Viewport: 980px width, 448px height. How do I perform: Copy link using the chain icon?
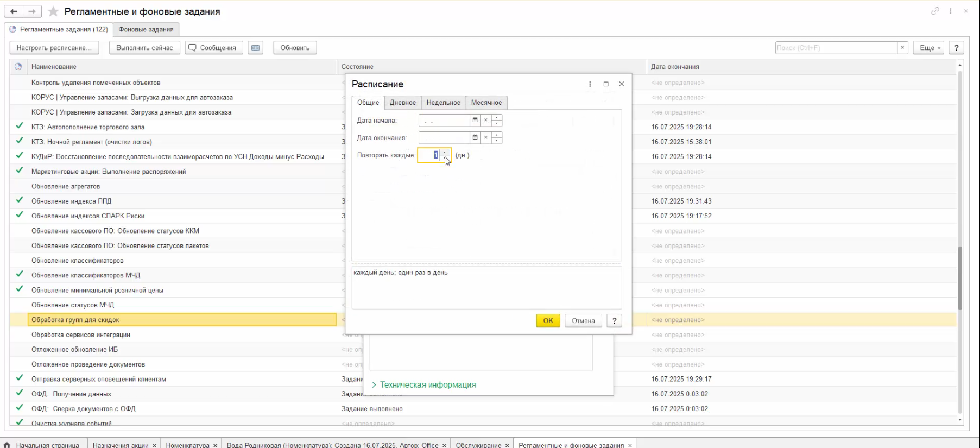(935, 11)
